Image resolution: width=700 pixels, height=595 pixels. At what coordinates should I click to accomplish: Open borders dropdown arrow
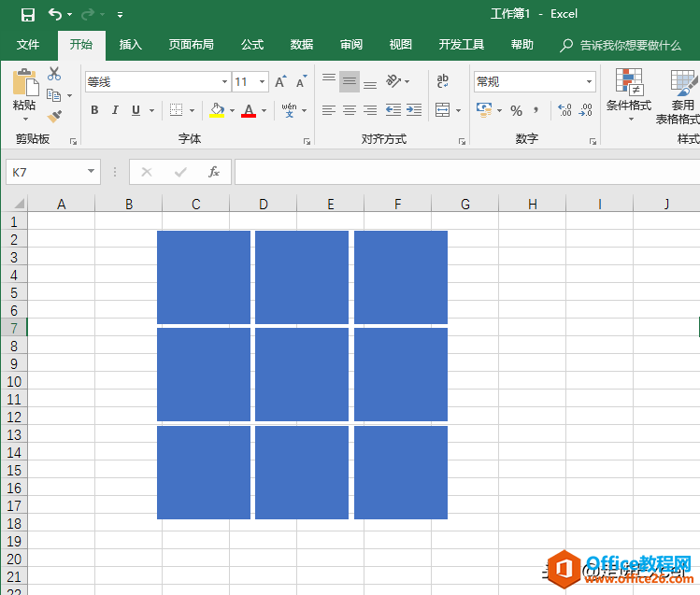click(192, 110)
